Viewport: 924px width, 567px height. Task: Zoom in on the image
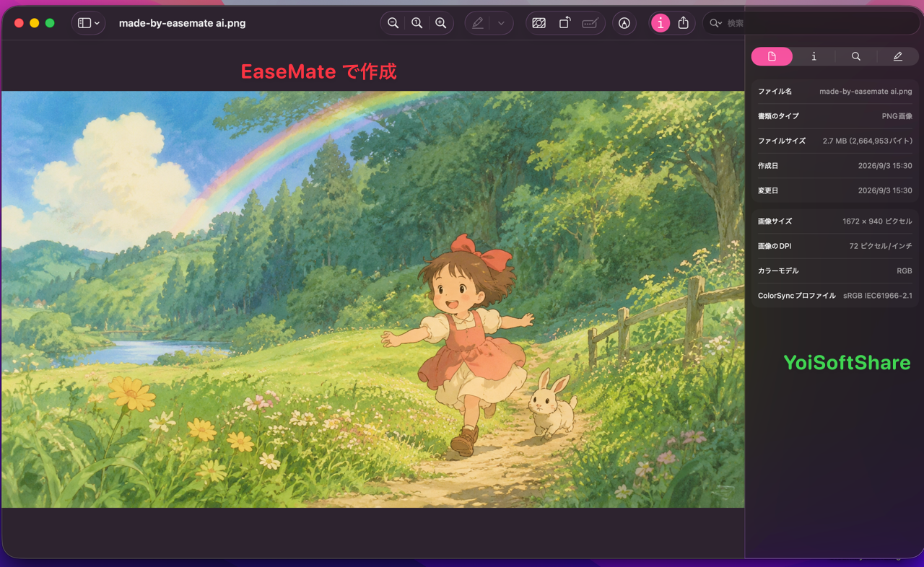[441, 23]
